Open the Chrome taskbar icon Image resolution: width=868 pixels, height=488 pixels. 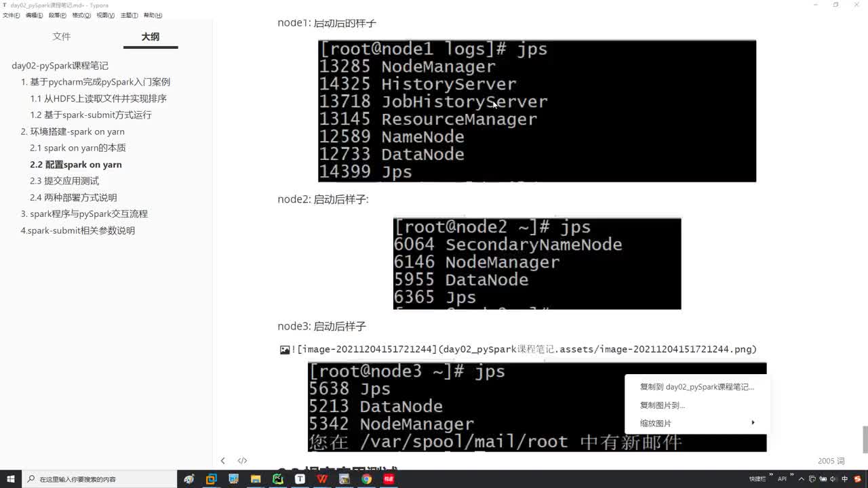coord(366,479)
